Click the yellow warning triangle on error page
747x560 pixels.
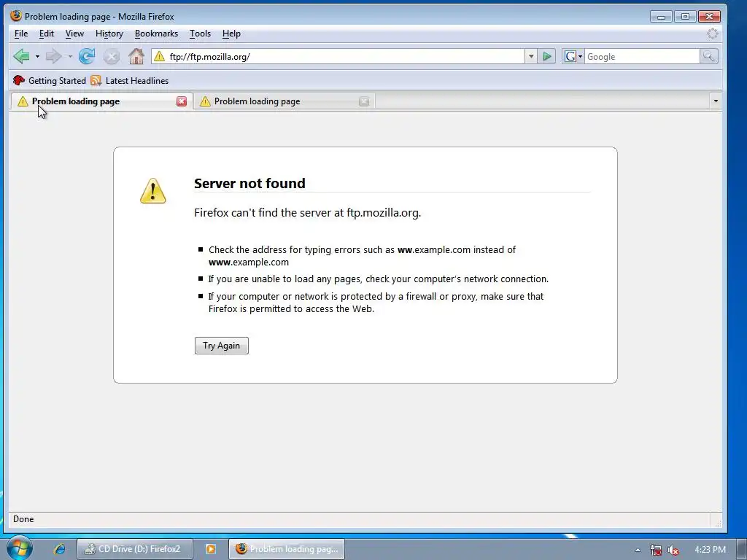click(153, 191)
